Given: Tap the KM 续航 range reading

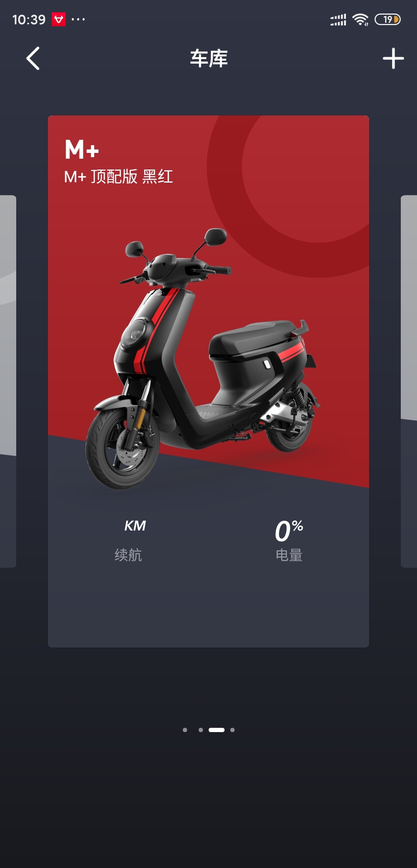Looking at the screenshot, I should click(x=131, y=541).
